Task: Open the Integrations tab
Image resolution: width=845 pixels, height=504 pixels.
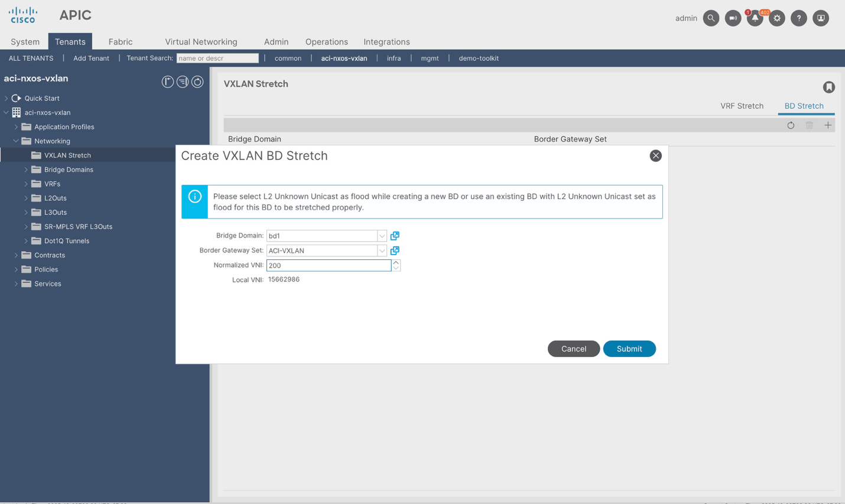Action: (x=386, y=42)
